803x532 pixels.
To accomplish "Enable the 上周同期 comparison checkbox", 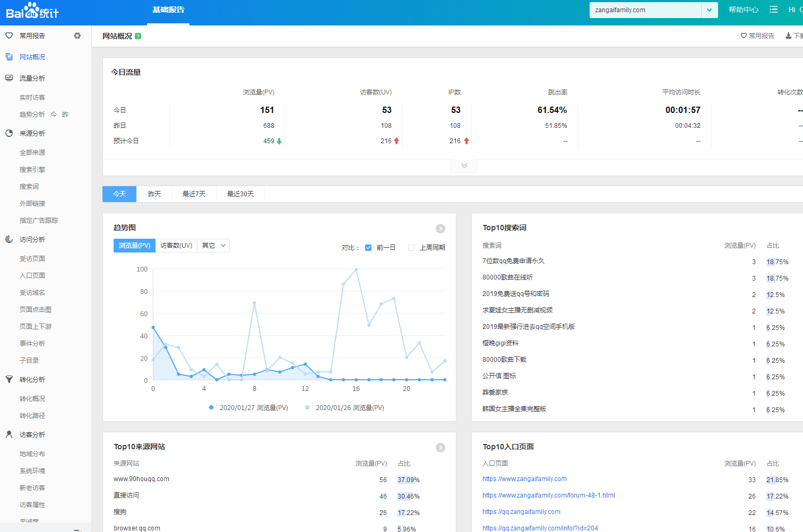I will [411, 248].
